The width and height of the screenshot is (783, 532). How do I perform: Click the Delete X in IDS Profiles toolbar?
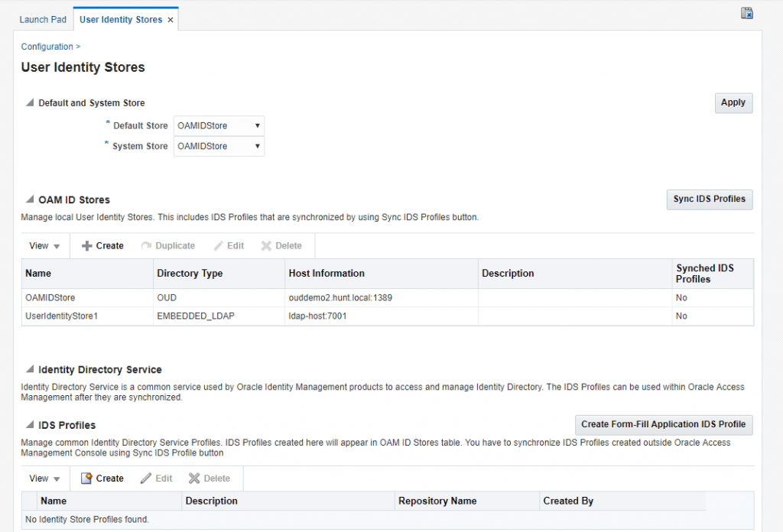point(194,478)
